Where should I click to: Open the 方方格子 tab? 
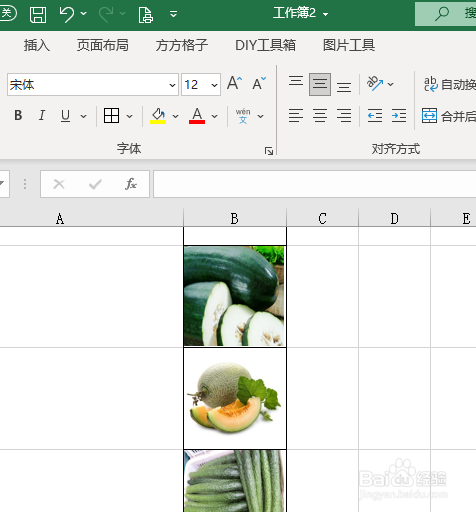point(182,45)
